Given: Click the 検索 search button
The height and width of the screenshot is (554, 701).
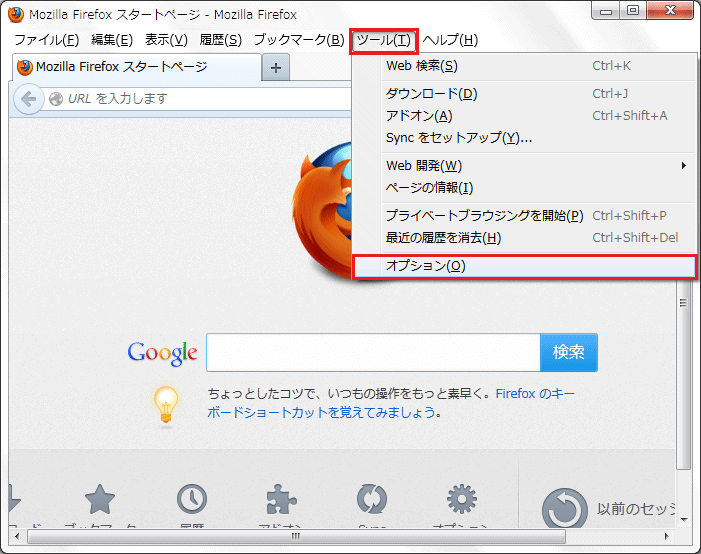Looking at the screenshot, I should click(x=568, y=352).
